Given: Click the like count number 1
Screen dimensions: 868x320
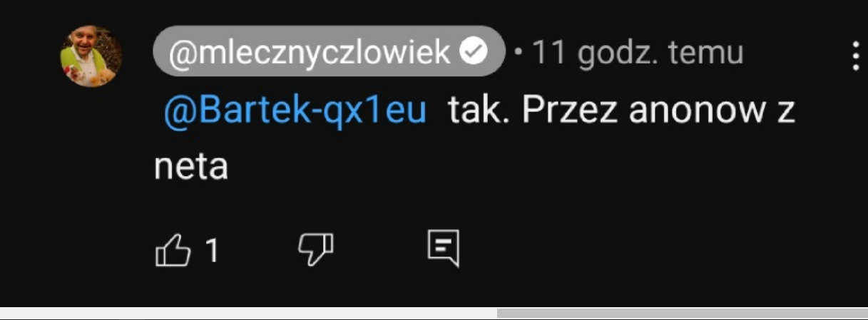Looking at the screenshot, I should 211,251.
